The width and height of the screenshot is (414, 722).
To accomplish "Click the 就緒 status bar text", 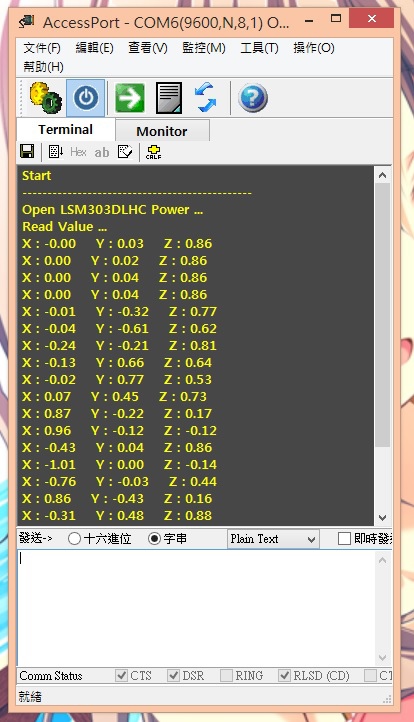I will 30,696.
